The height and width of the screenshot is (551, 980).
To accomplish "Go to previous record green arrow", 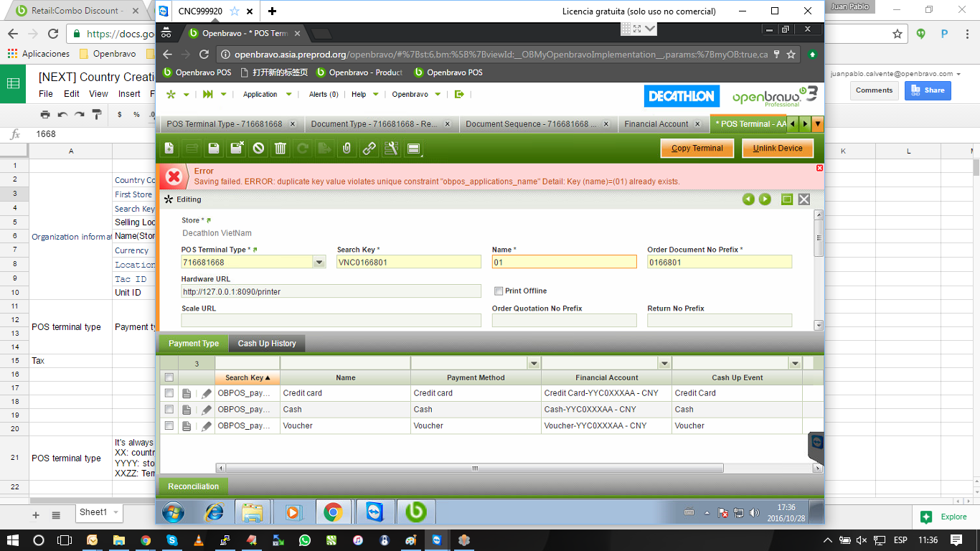I will click(x=748, y=199).
